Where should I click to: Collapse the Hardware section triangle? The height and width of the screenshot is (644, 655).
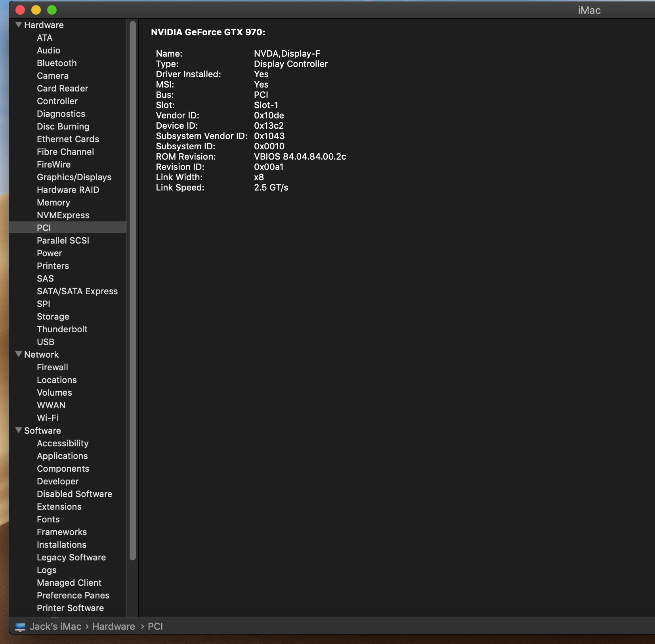tap(18, 25)
